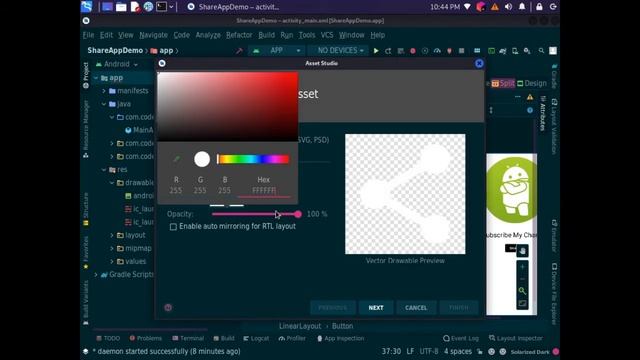Click the G value field showing 255
This screenshot has width=640, height=360.
tap(200, 191)
